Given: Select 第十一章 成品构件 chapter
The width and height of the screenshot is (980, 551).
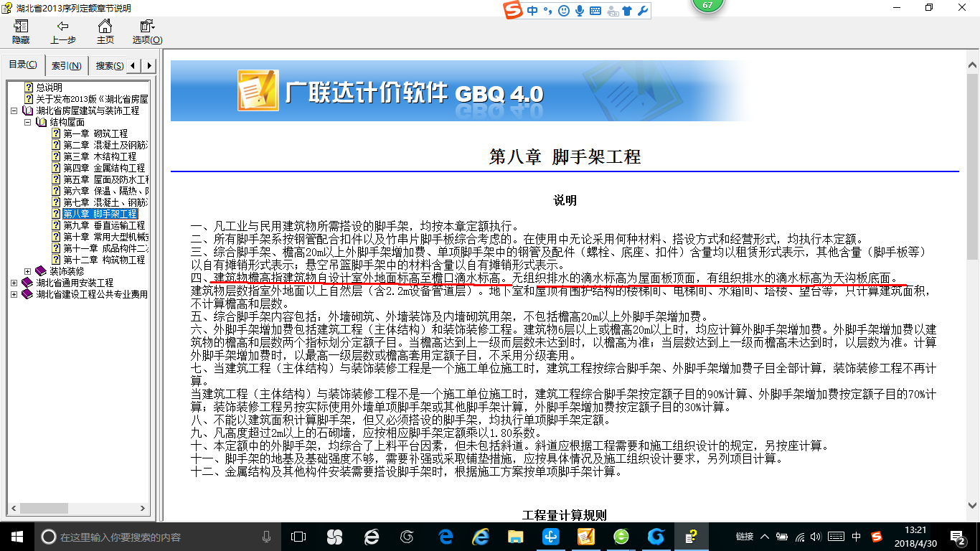Looking at the screenshot, I should 105,248.
